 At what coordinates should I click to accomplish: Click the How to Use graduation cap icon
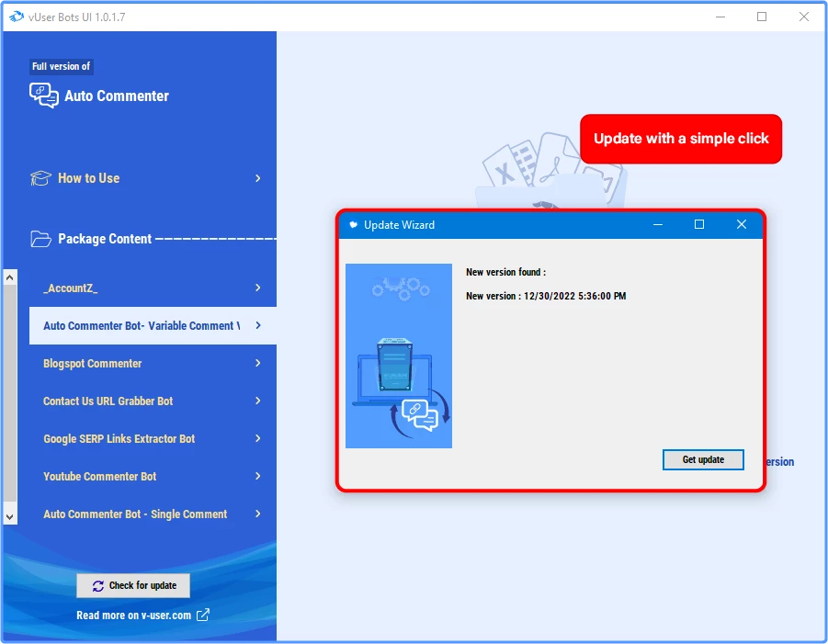(x=40, y=178)
